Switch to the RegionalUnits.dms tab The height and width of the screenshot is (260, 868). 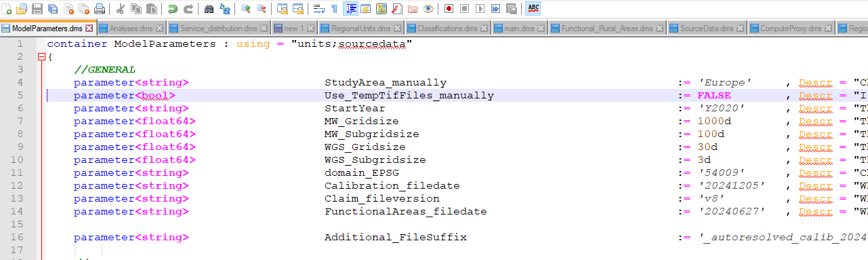pos(360,29)
